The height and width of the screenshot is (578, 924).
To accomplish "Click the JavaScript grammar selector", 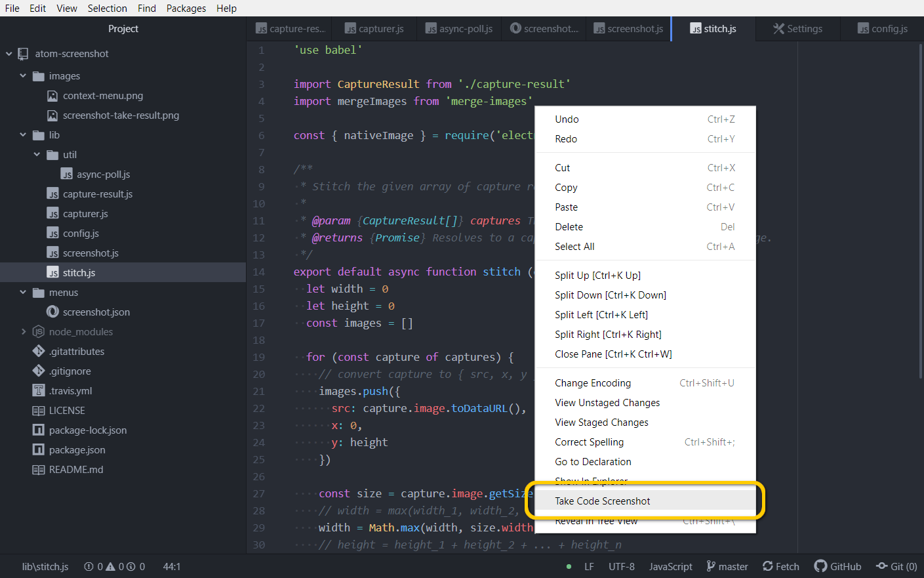I will pyautogui.click(x=670, y=566).
